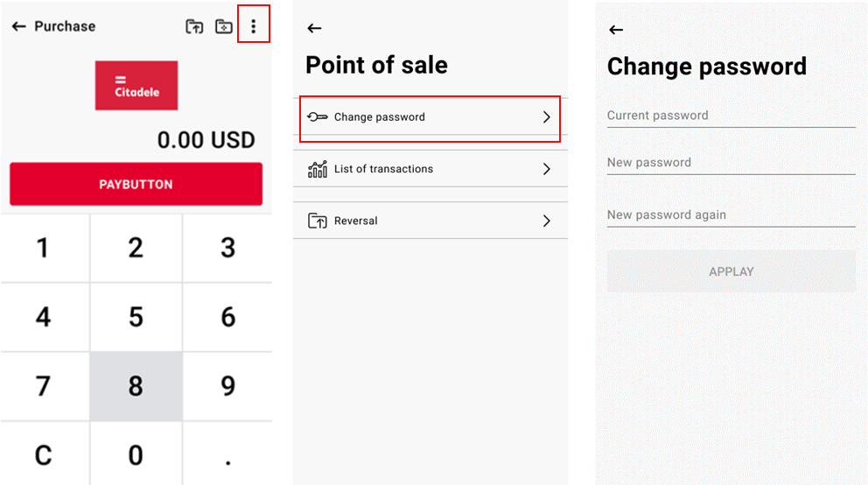Screen dimensions: 868x485
Task: Open List of transactions menu entry
Action: pyautogui.click(x=430, y=168)
